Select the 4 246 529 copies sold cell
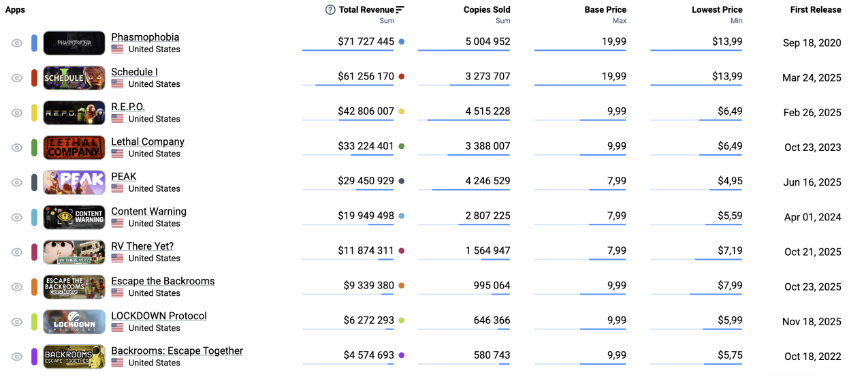 [x=487, y=181]
